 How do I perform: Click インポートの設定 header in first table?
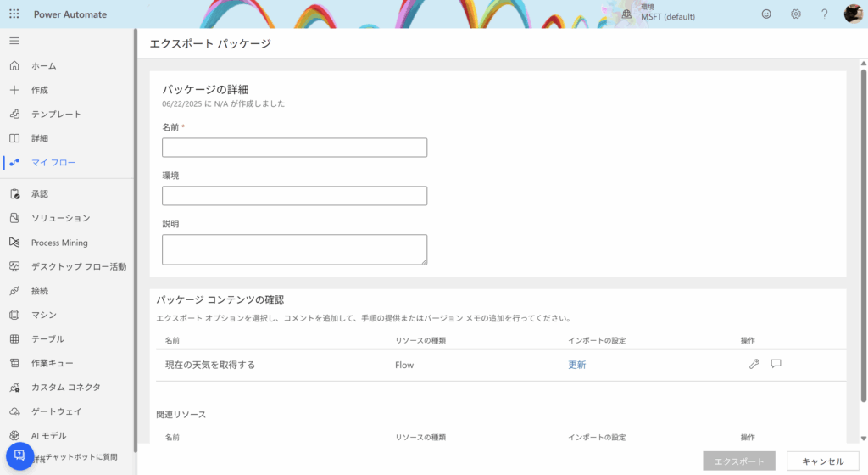click(x=597, y=340)
